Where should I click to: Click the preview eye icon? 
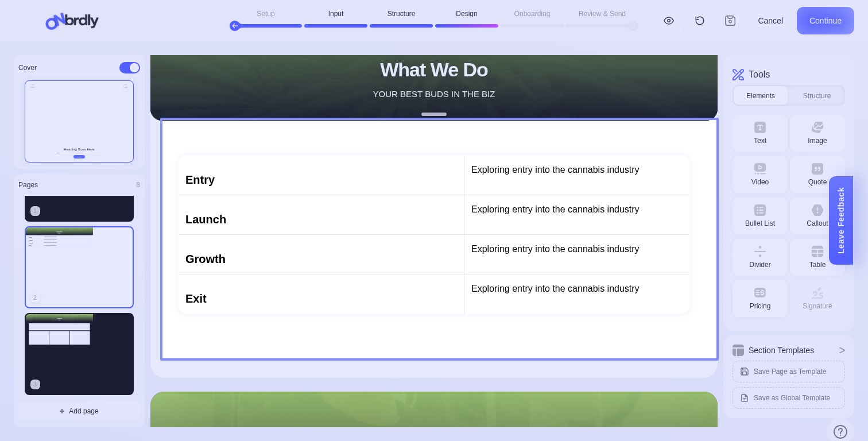click(669, 21)
